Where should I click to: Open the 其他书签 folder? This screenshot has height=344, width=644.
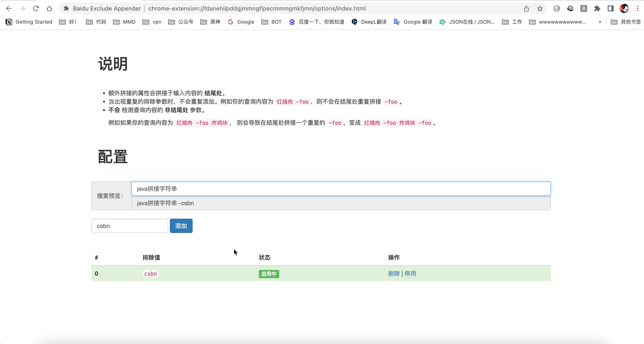point(625,22)
